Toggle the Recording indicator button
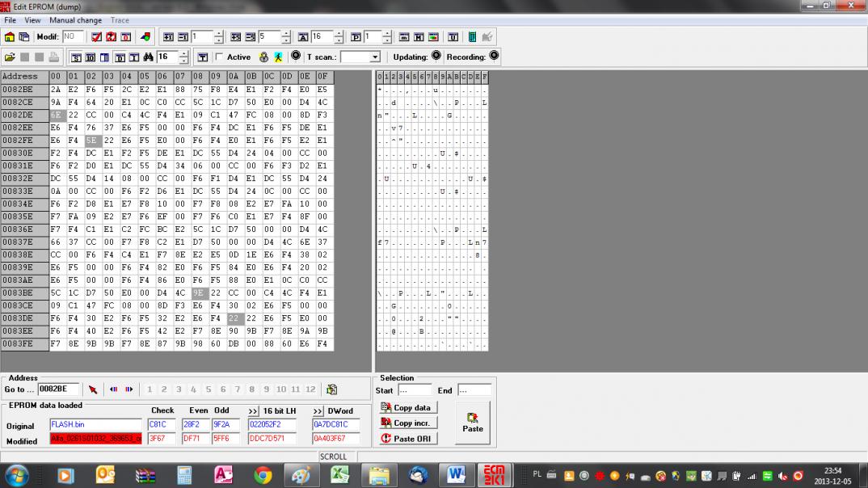The height and width of the screenshot is (488, 868). pos(494,57)
